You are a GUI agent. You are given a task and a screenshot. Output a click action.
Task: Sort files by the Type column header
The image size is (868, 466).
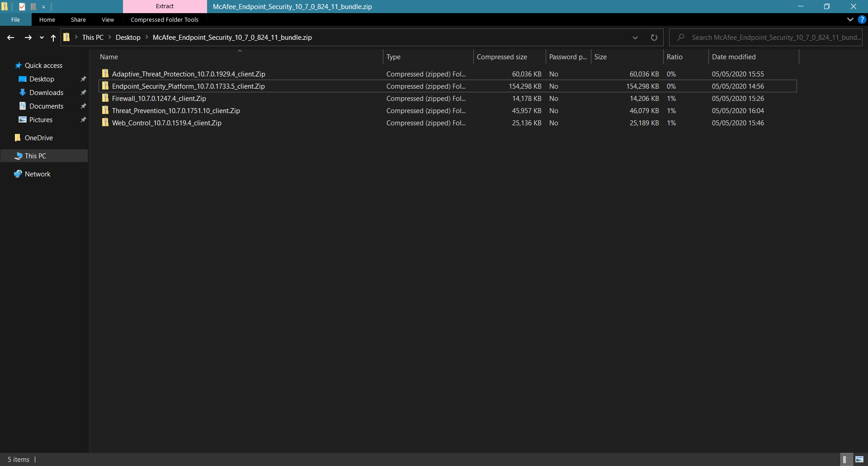pyautogui.click(x=428, y=57)
